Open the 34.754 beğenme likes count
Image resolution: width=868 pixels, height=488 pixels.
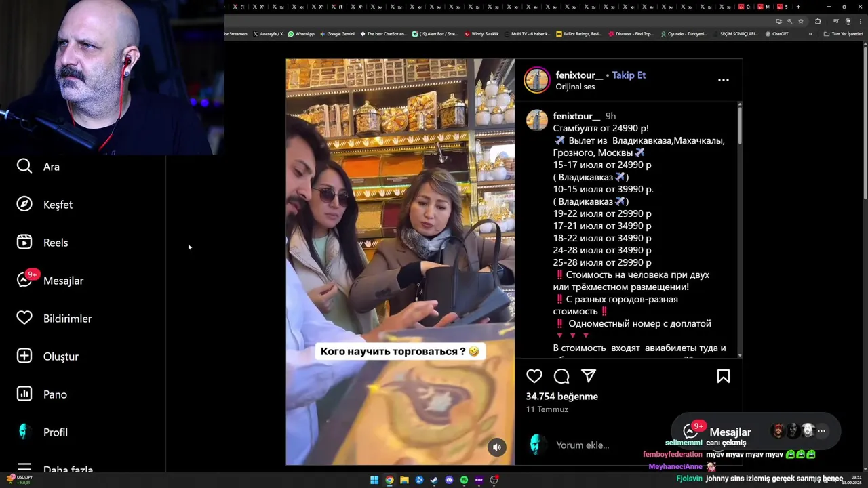(562, 396)
